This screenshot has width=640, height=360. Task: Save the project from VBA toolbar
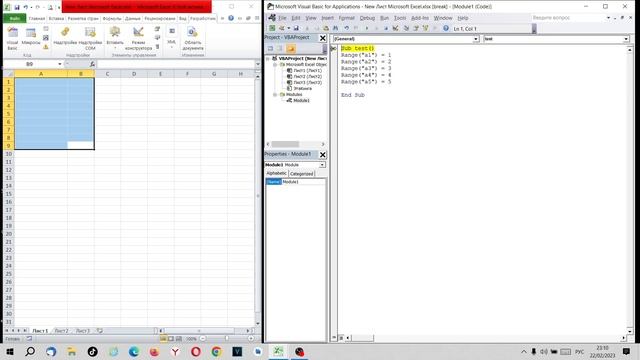(296, 28)
